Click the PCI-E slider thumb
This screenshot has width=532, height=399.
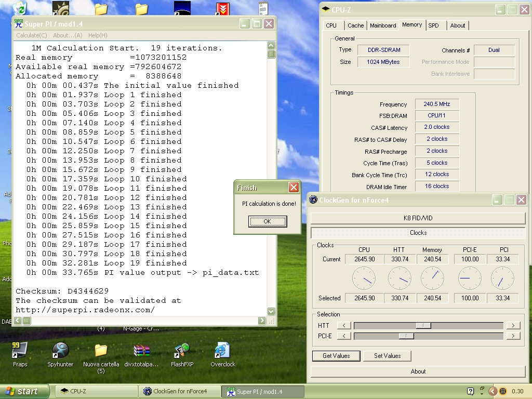point(406,336)
